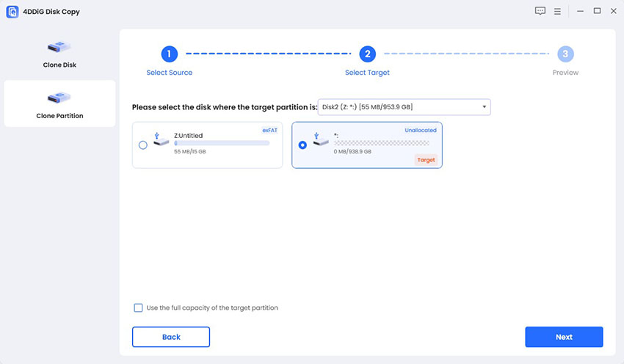Click the Clone Partition drive icon
Viewport: 624px width, 364px height.
click(59, 98)
